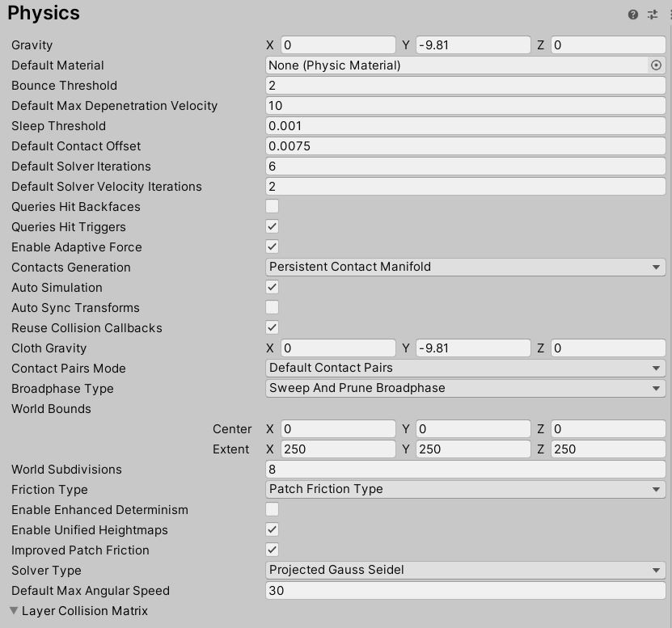The height and width of the screenshot is (628, 672).
Task: Open the Contacts Generation dropdown
Action: pos(466,267)
